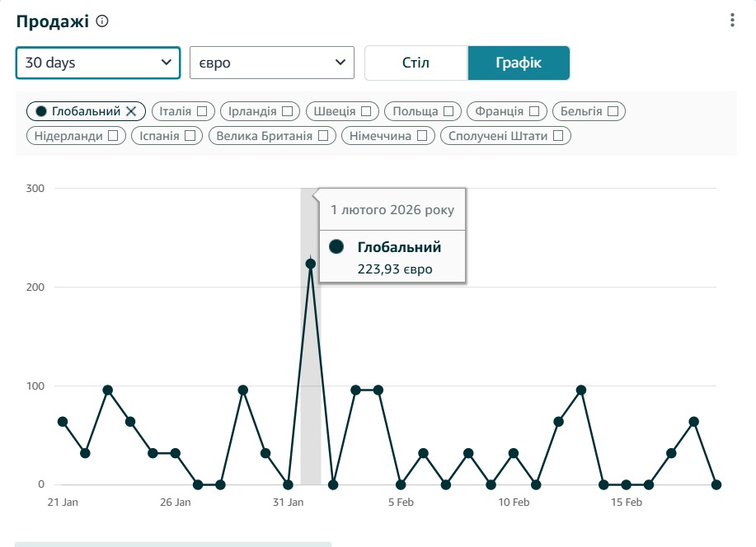Viewport: 756px width, 547px height.
Task: Switch to the Стіл view
Action: pyautogui.click(x=416, y=63)
